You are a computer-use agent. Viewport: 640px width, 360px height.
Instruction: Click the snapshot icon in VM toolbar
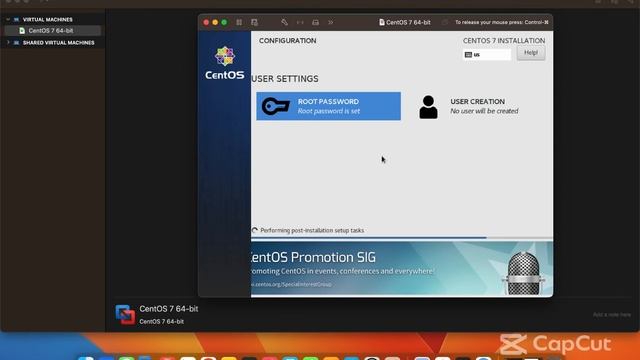(254, 22)
